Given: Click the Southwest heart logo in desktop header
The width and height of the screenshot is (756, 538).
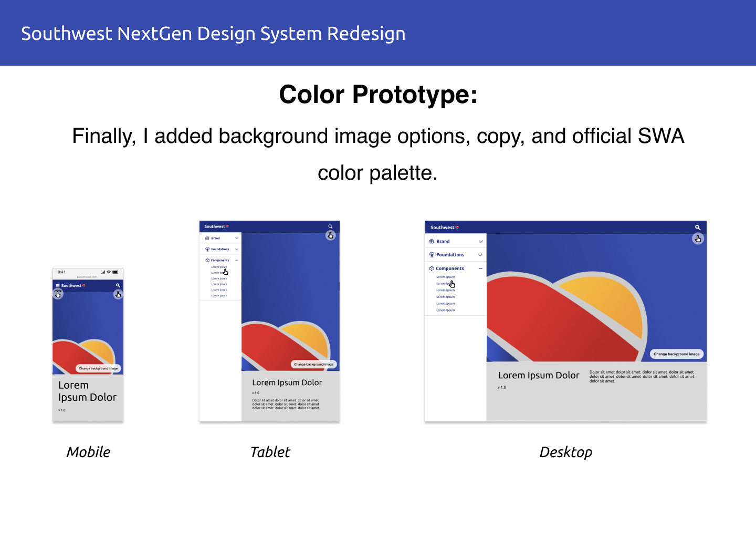Looking at the screenshot, I should pos(457,227).
